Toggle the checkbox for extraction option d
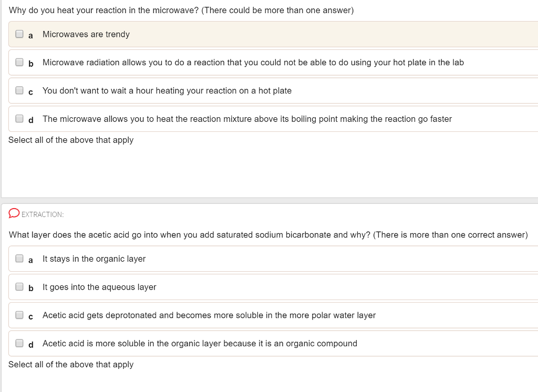This screenshot has height=392, width=538. pyautogui.click(x=19, y=344)
